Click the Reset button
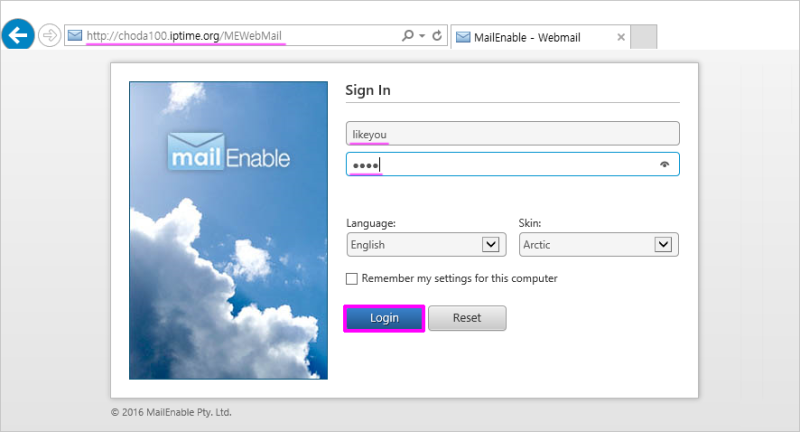Image resolution: width=800 pixels, height=432 pixels. tap(467, 318)
